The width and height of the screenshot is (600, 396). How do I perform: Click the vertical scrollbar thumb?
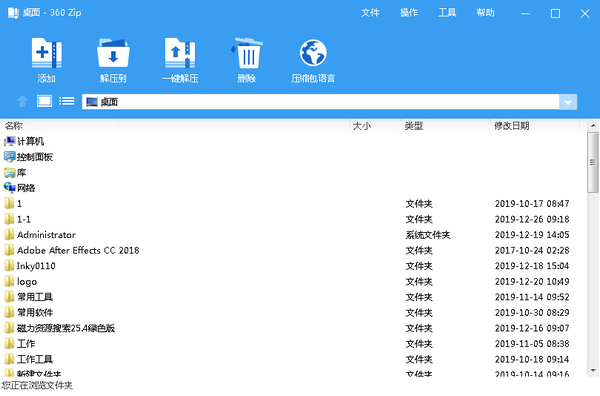593,163
